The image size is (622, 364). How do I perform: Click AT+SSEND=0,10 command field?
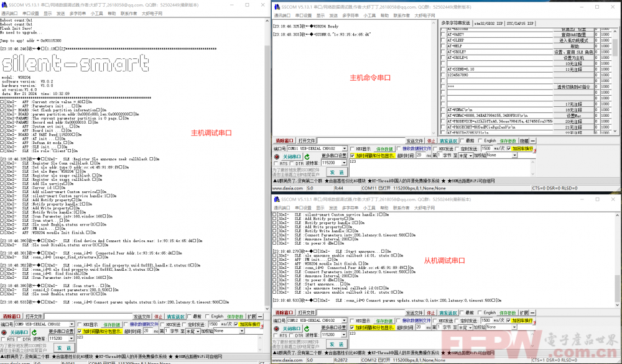point(500,70)
